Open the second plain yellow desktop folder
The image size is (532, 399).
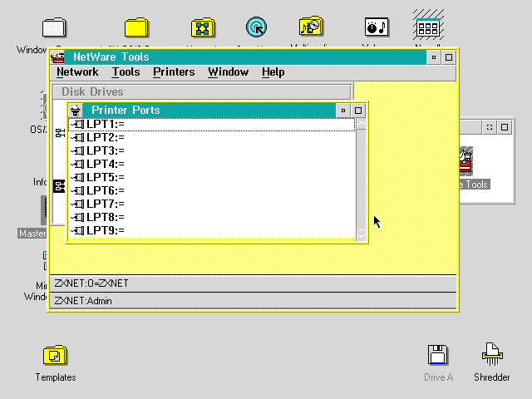pos(136,27)
